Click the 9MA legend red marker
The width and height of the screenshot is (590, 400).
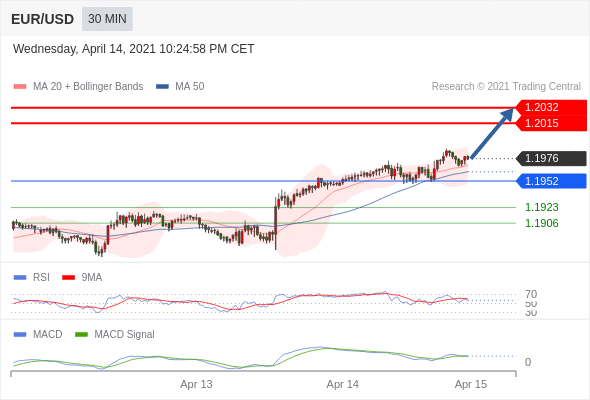[68, 278]
